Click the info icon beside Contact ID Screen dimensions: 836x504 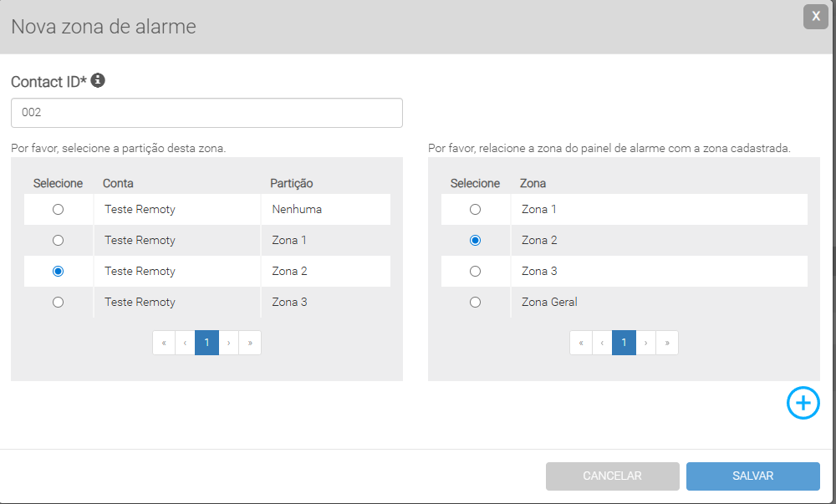pyautogui.click(x=98, y=81)
